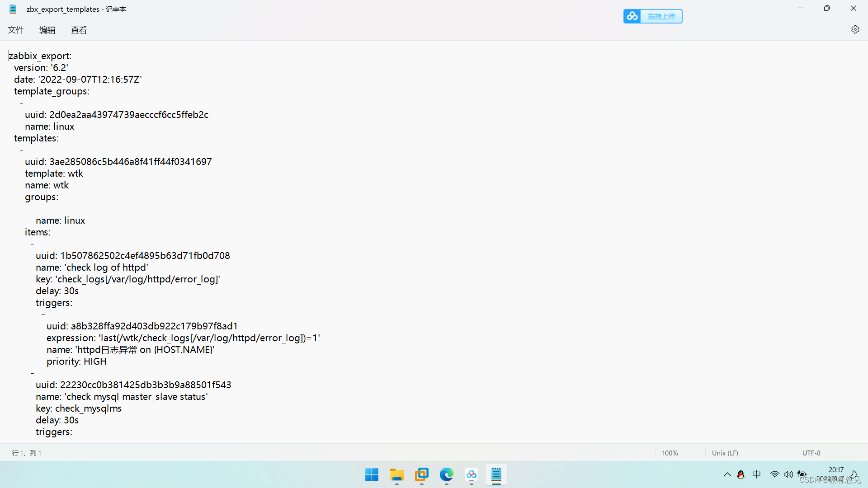Click name 'httpd日志异常 on {HOST.NAME}' line
The width and height of the screenshot is (868, 488).
131,350
